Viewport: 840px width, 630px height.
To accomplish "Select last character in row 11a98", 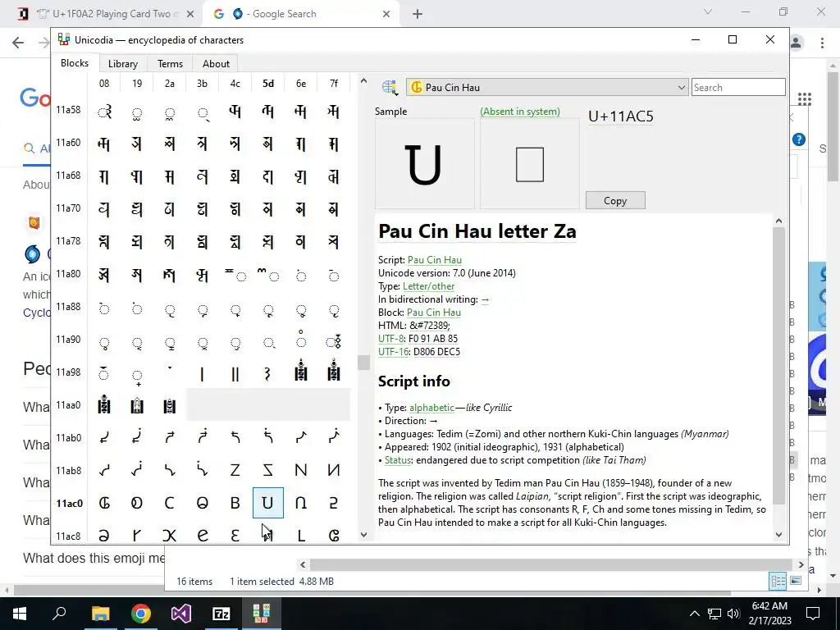I will click(334, 372).
